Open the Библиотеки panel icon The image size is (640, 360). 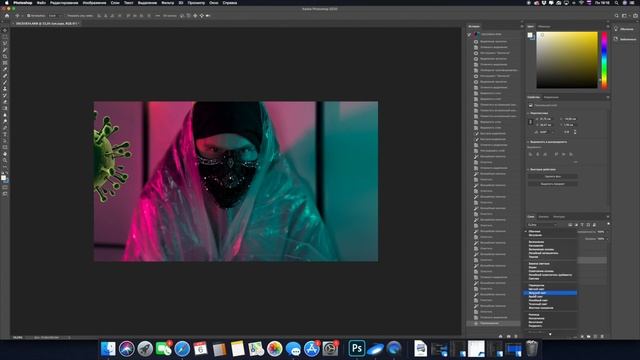616,39
